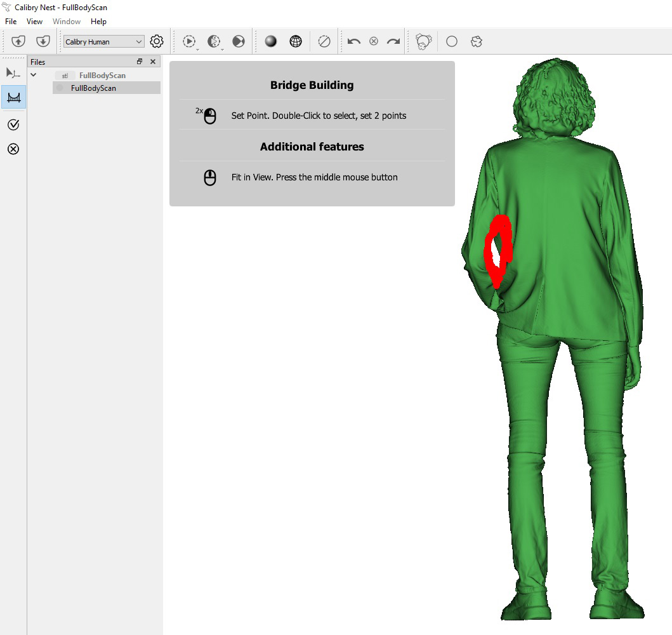Confirm changes using the checkmark sidebar icon

pos(13,124)
